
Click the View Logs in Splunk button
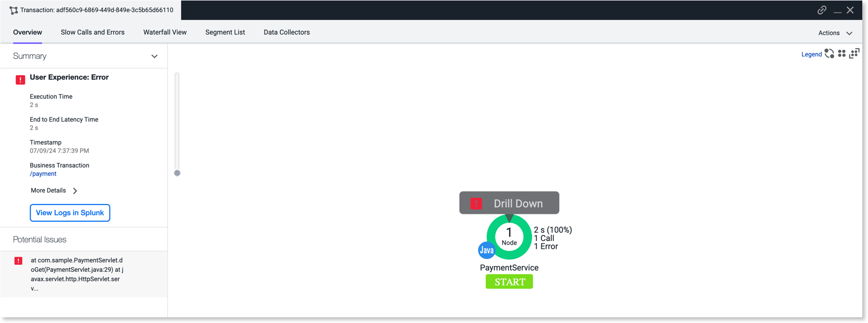coord(70,213)
